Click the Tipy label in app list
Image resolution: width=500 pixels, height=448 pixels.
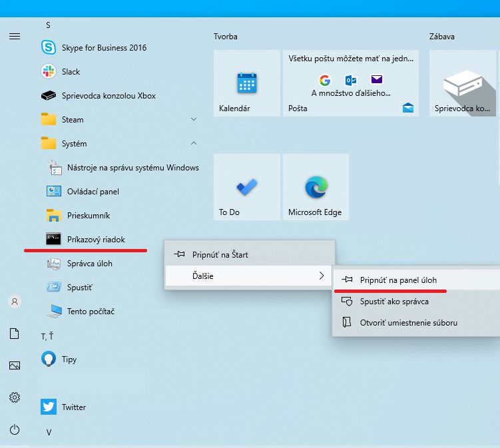[69, 359]
